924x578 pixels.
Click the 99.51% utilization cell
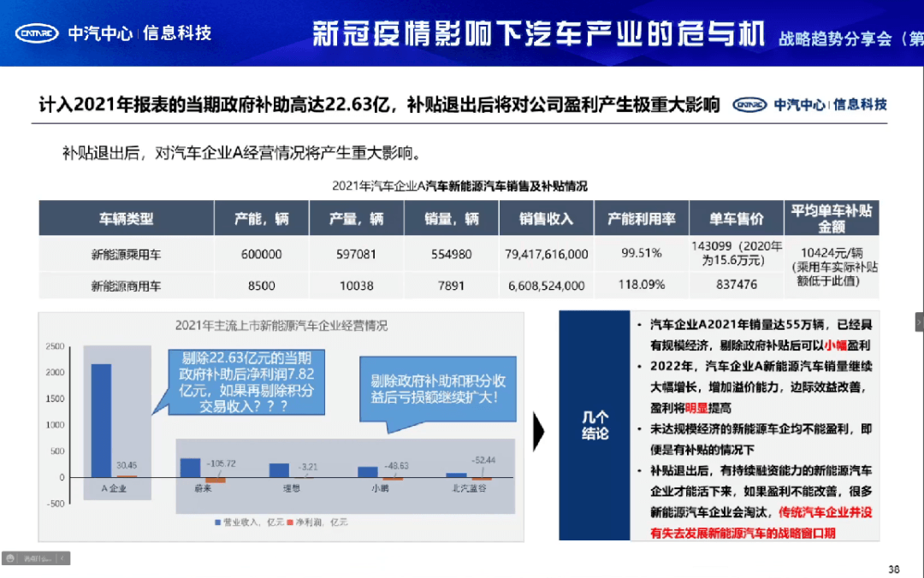[x=641, y=253]
